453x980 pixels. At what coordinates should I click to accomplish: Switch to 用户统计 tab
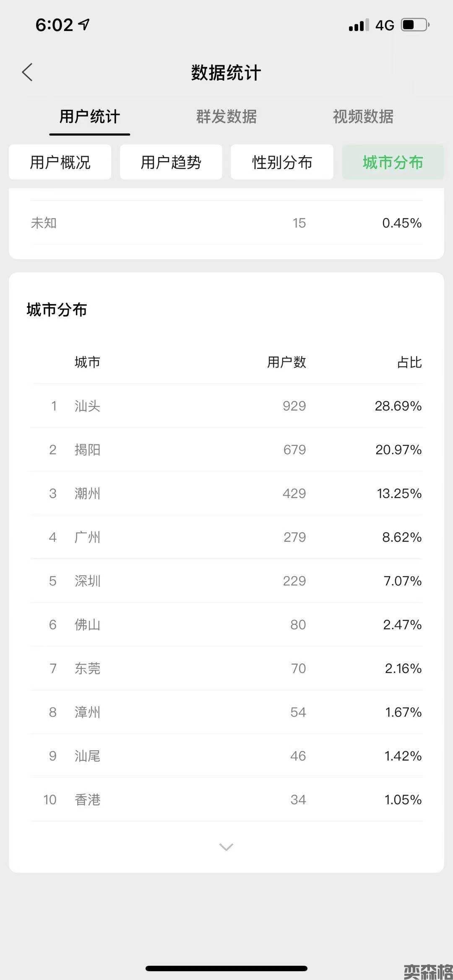pos(90,117)
